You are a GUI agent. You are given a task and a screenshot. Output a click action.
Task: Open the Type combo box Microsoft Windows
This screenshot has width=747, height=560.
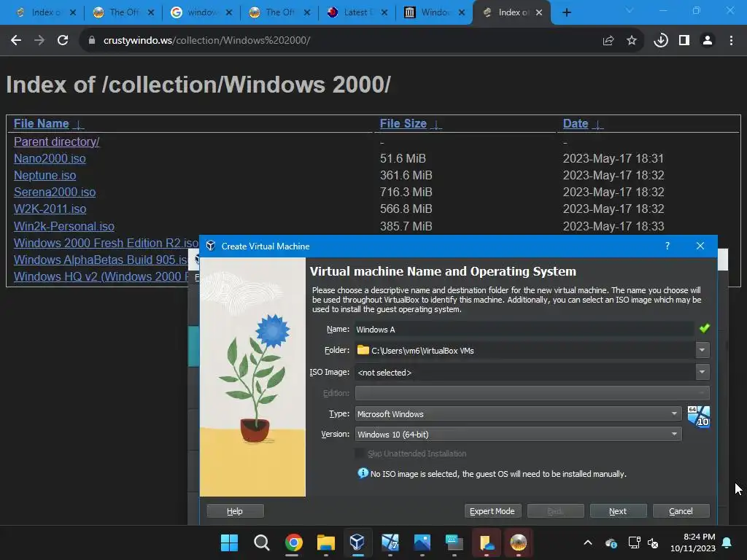[519, 414]
